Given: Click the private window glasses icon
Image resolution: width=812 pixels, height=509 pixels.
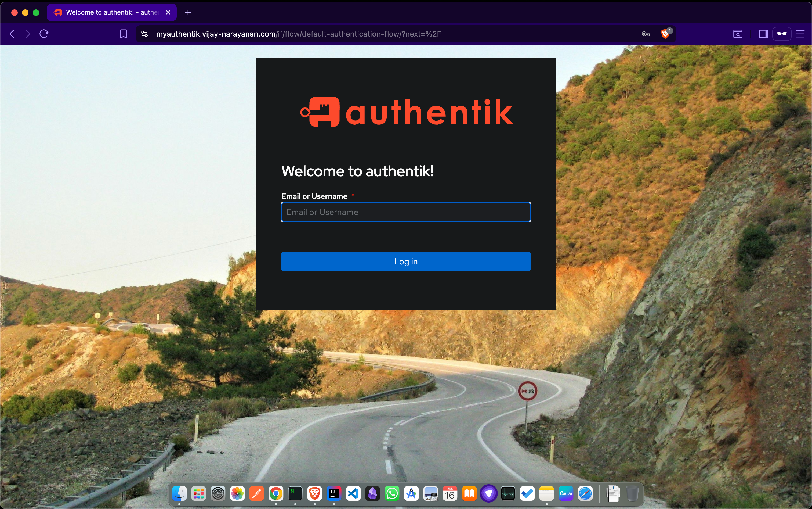Looking at the screenshot, I should (x=782, y=34).
